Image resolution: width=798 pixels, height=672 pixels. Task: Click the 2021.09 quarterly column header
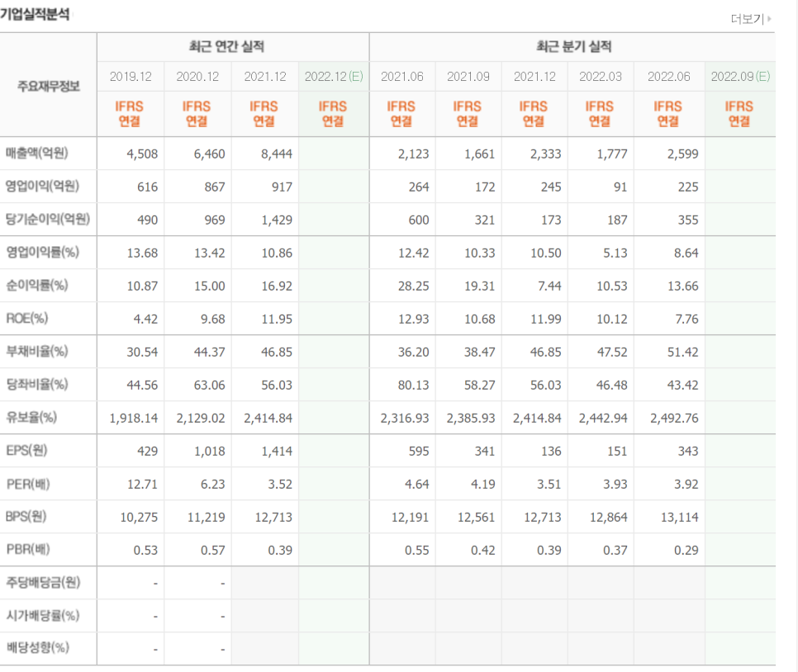point(468,77)
